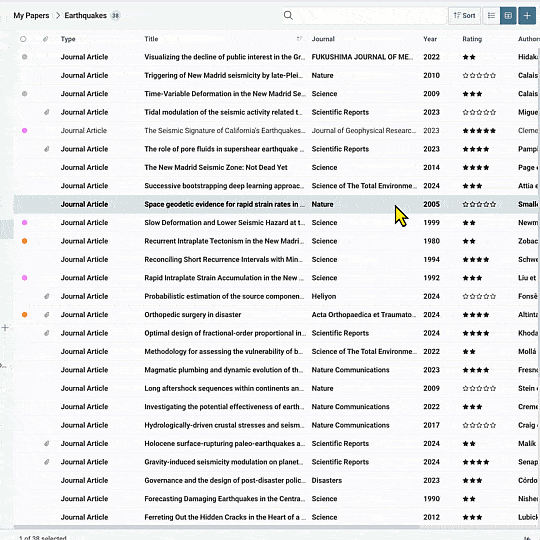
Task: Open attachment on Probabilistic estimation row
Action: point(46,296)
